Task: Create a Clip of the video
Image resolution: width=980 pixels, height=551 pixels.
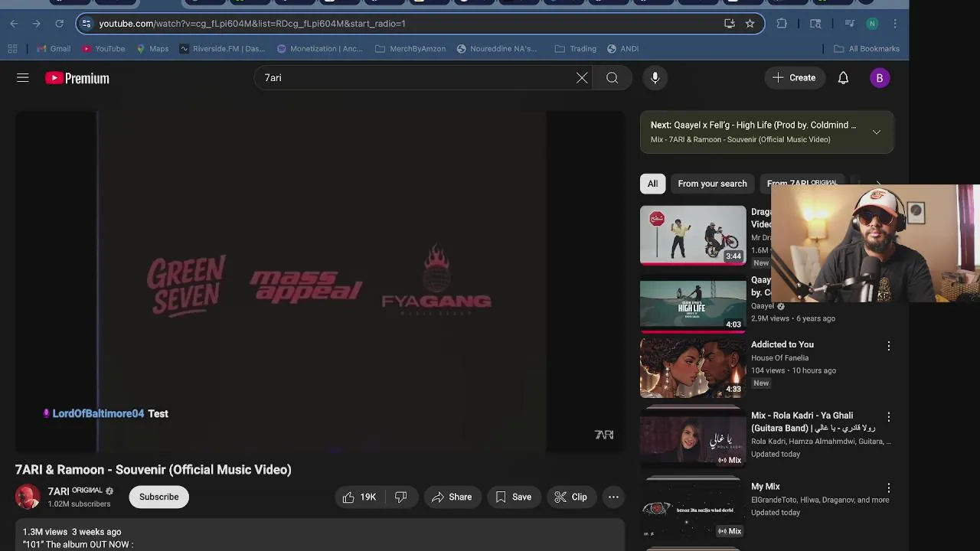Action: click(570, 497)
